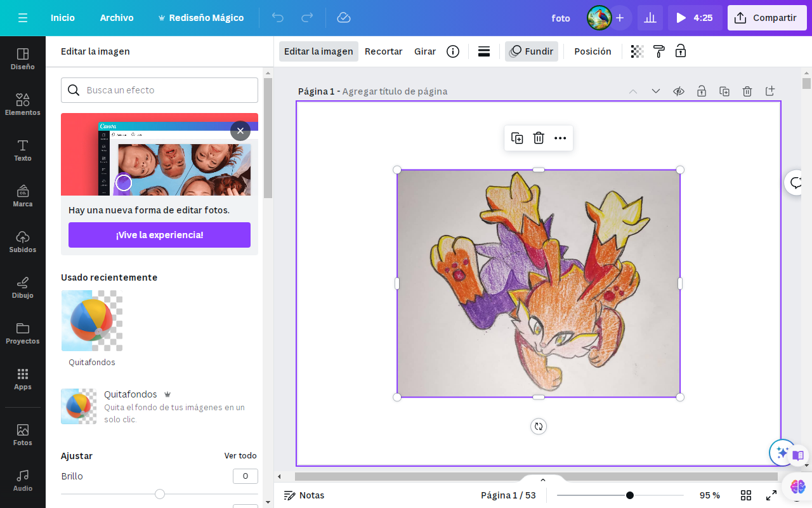Viewport: 812px width, 508px height.
Task: Click Brillo value input box
Action: pos(246,476)
